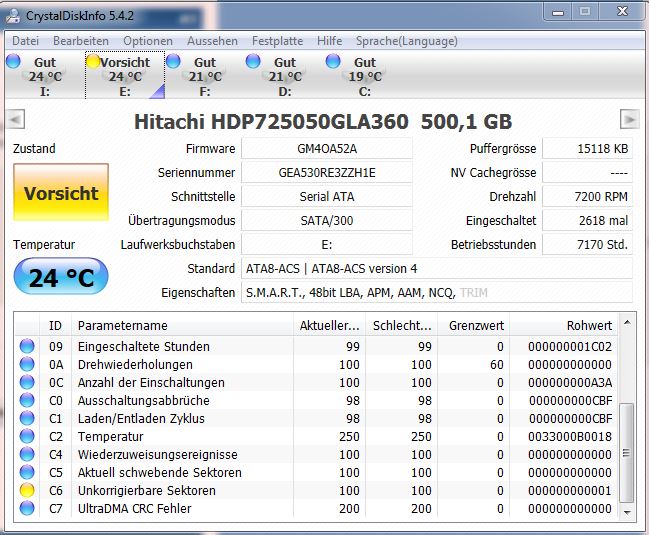This screenshot has height=535, width=649.
Task: Open the Optionen menu
Action: [x=148, y=41]
